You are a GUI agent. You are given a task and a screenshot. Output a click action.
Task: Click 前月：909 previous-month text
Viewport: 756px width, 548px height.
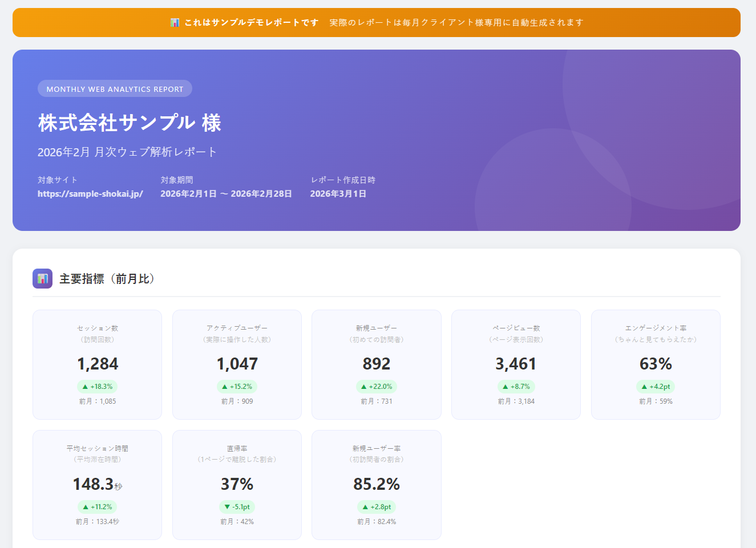point(237,401)
